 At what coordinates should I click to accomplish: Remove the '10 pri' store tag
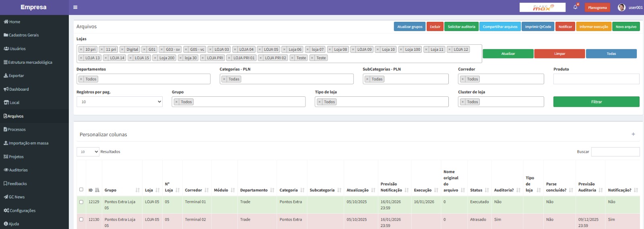click(81, 50)
